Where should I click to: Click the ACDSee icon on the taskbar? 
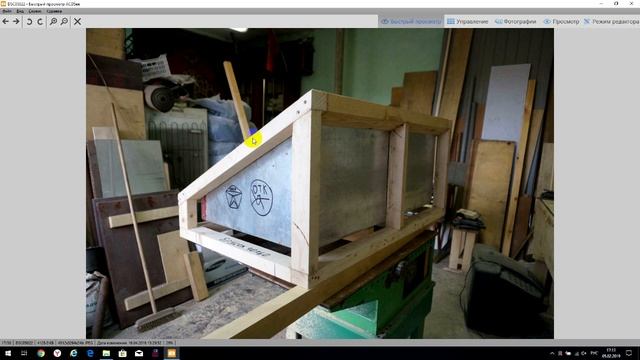coord(171,353)
